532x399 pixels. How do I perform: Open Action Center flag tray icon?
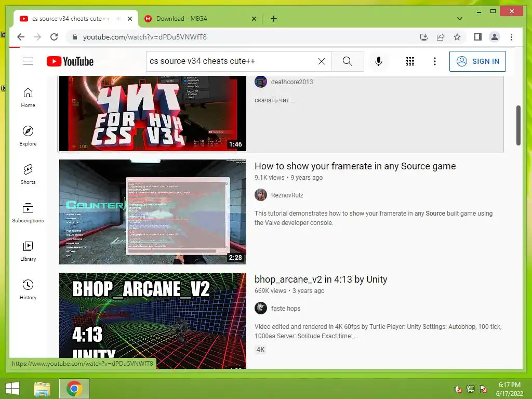(483, 389)
